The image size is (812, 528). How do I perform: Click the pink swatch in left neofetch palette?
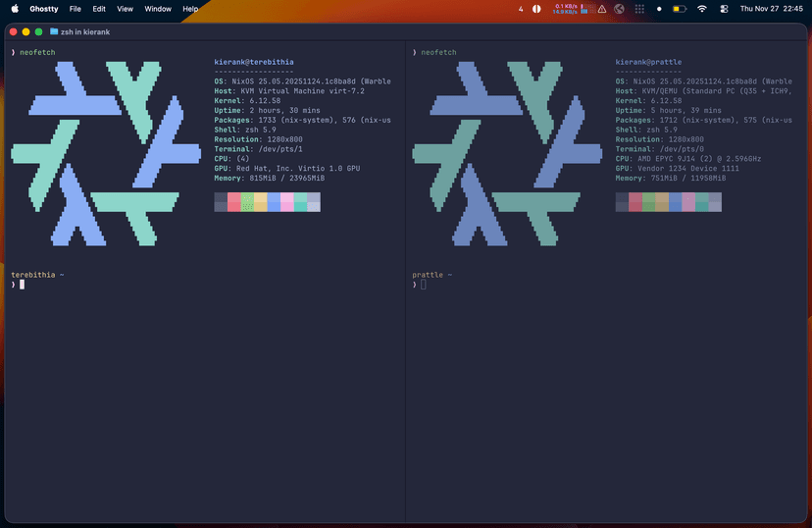pos(287,201)
